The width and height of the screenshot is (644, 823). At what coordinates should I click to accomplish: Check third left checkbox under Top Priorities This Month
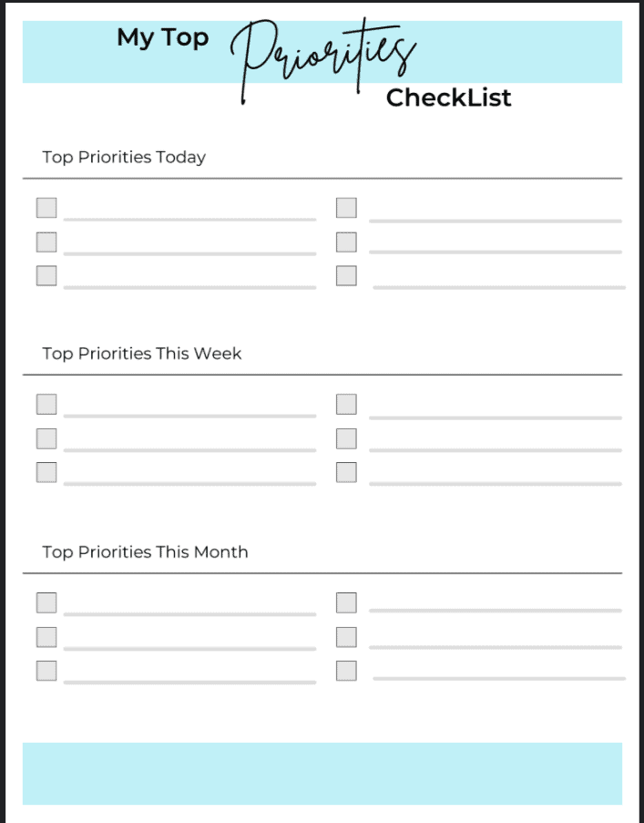[x=46, y=672]
